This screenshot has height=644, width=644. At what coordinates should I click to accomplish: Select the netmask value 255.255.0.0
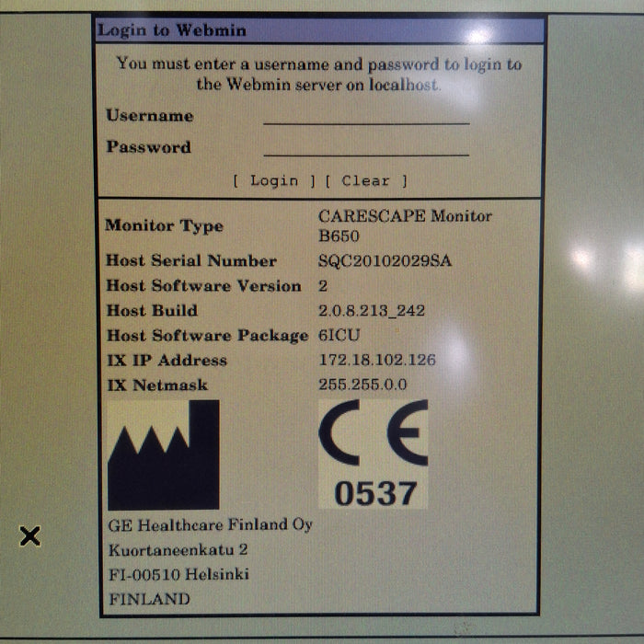coord(362,385)
